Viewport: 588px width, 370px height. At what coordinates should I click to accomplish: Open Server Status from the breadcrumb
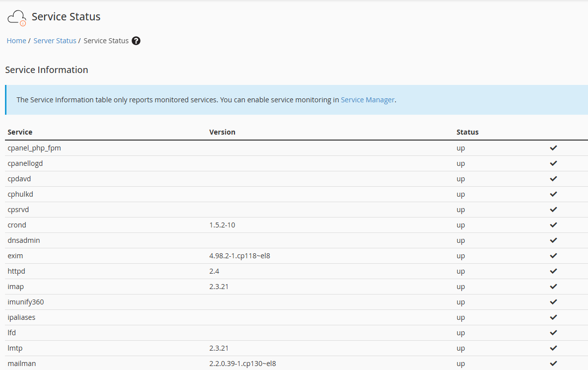pyautogui.click(x=55, y=41)
